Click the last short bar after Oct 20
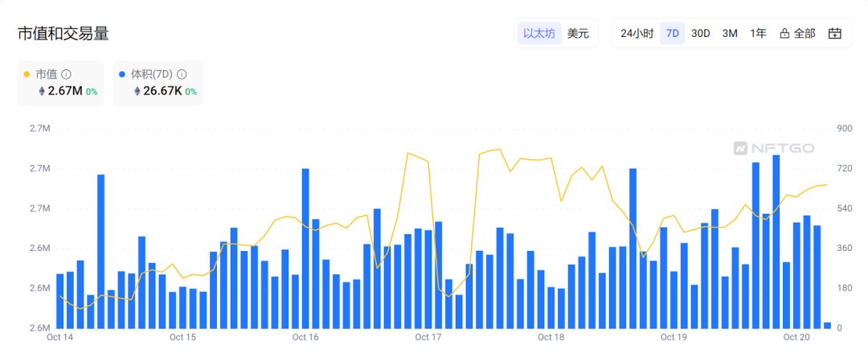Viewport: 868px width, 358px height. 827,325
